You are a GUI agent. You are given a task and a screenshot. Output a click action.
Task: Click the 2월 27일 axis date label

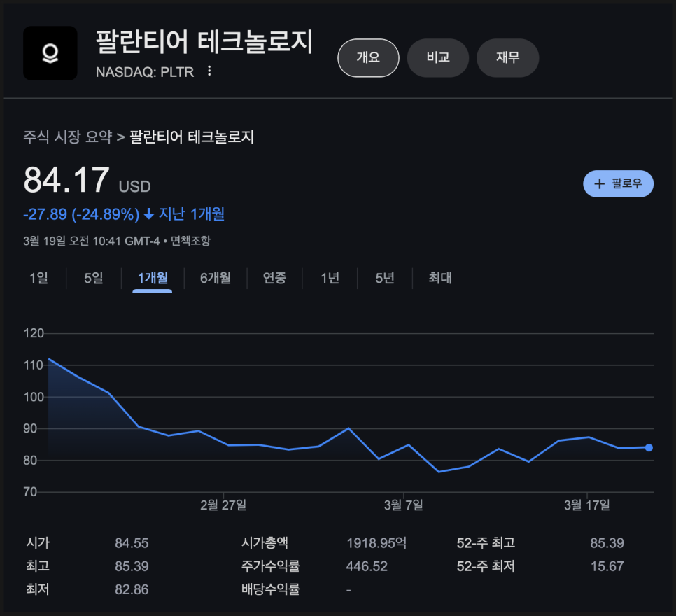pos(223,505)
